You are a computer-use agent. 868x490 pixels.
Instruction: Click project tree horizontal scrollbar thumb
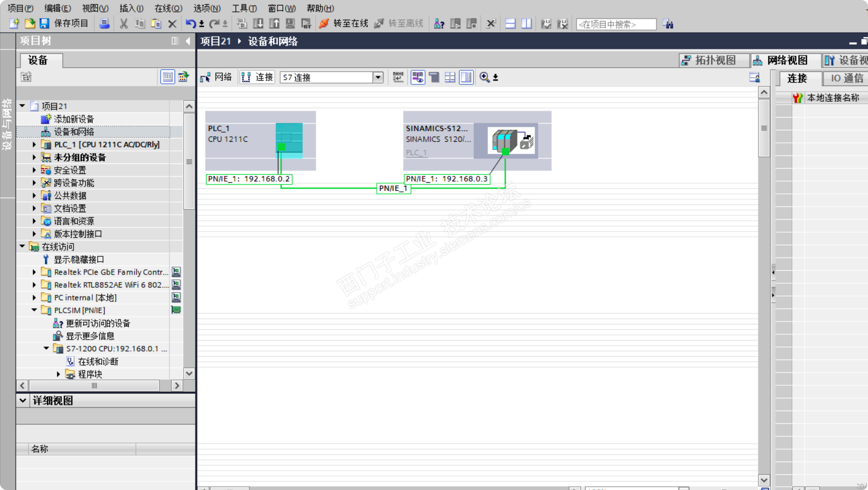pyautogui.click(x=94, y=386)
